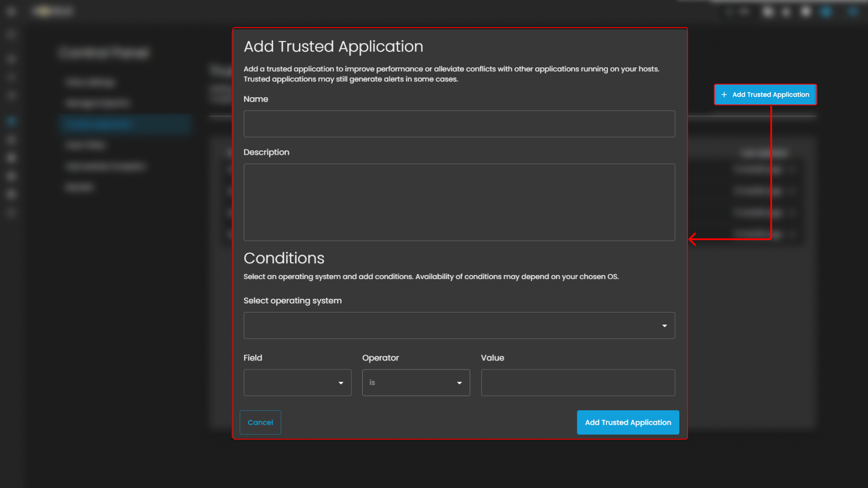Click the rightmost blue icon in top header
Image resolution: width=868 pixels, height=488 pixels.
[852, 12]
